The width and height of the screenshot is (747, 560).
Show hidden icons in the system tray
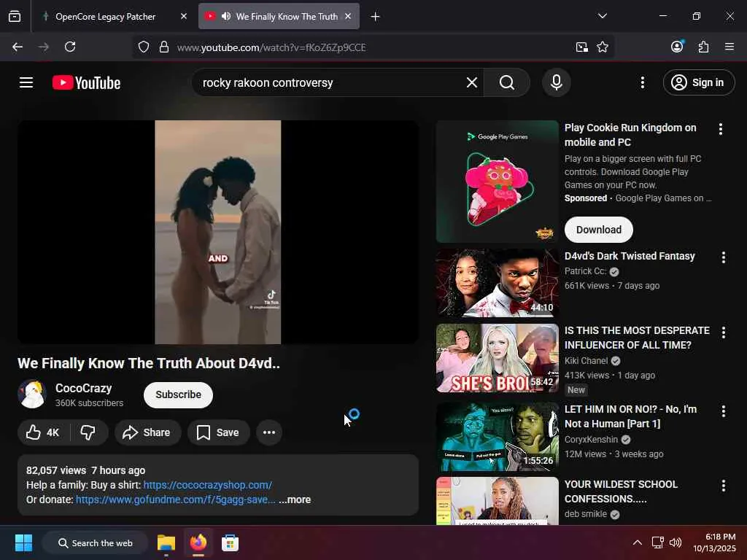click(637, 542)
